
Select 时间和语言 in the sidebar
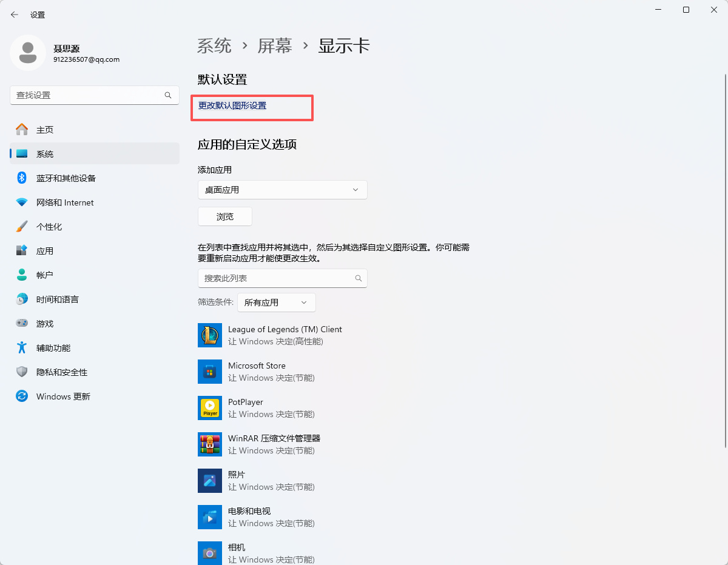point(95,299)
